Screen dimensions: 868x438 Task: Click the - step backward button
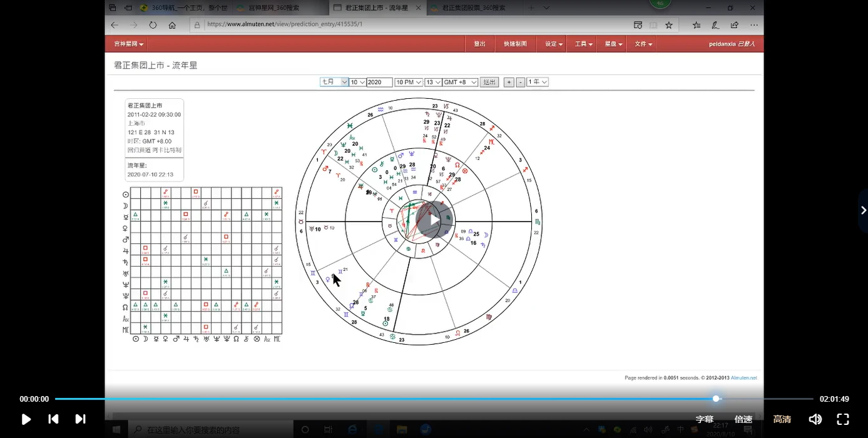tap(521, 82)
